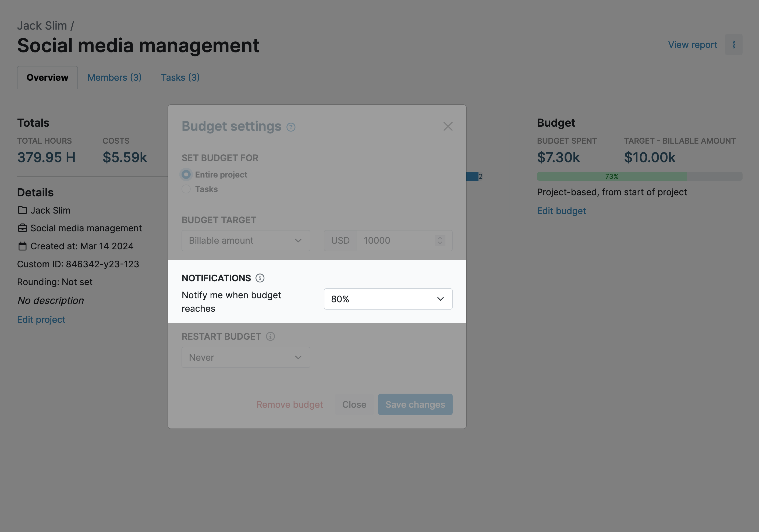Viewport: 759px width, 532px height.
Task: Select the Entire project radio button
Action: pos(186,174)
